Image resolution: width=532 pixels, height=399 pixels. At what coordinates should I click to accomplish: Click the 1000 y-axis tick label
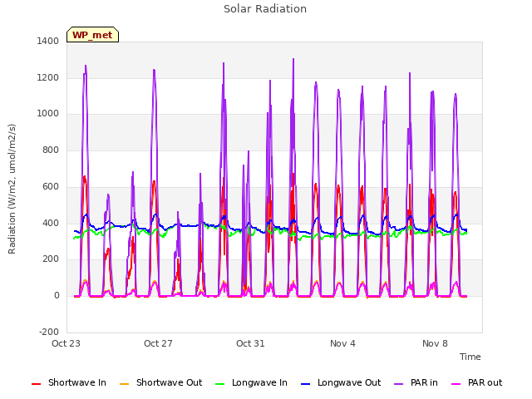pos(48,114)
